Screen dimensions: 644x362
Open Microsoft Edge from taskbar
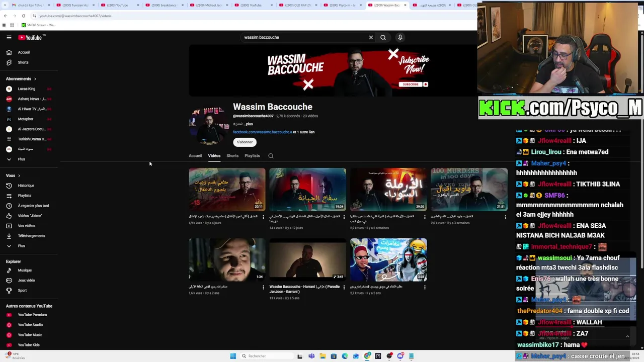click(x=345, y=356)
